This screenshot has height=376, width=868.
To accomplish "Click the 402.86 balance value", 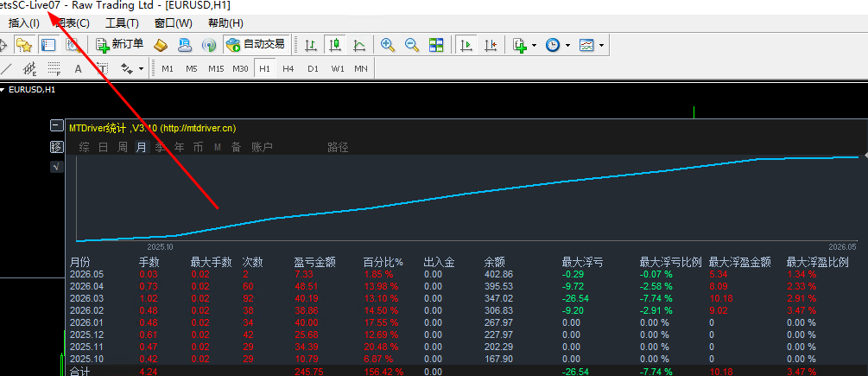I will (x=498, y=274).
